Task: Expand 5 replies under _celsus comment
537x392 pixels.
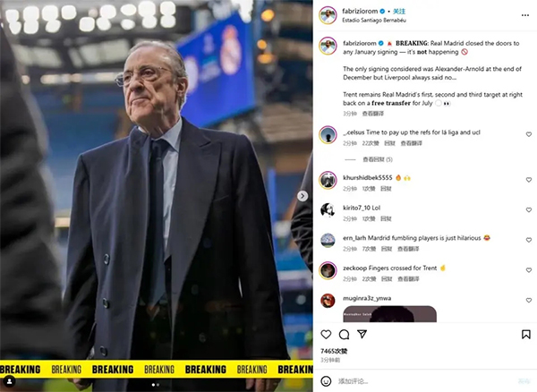Action: (x=378, y=159)
